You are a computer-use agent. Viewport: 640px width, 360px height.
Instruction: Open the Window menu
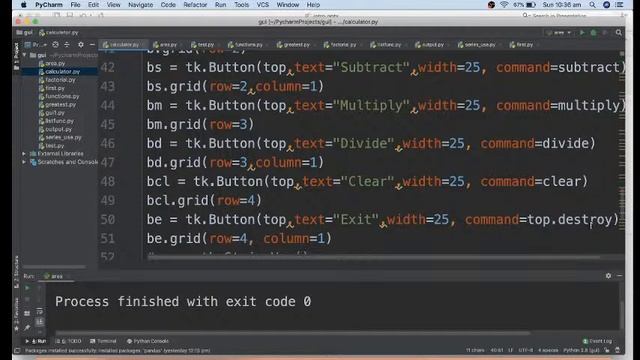tap(288, 5)
